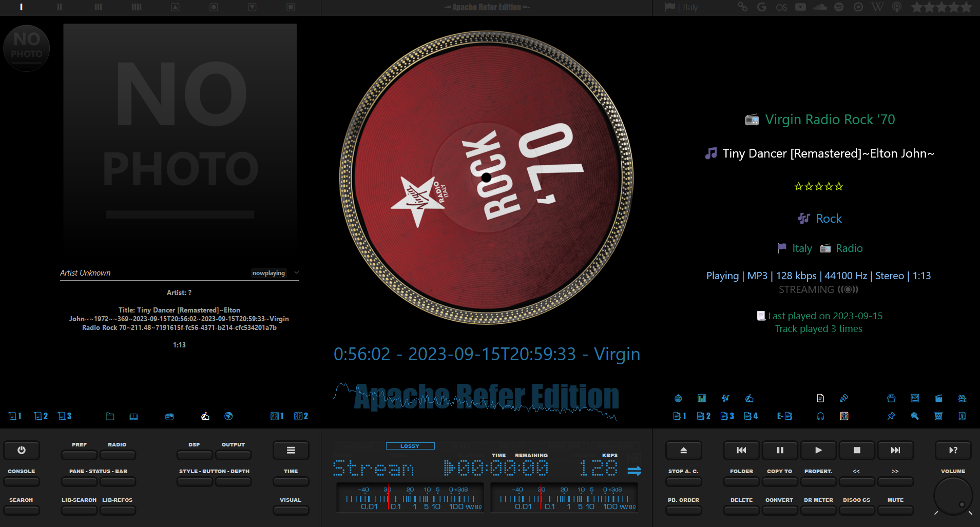Go to the previous track
Screen dimensions: 980x527
tap(741, 450)
